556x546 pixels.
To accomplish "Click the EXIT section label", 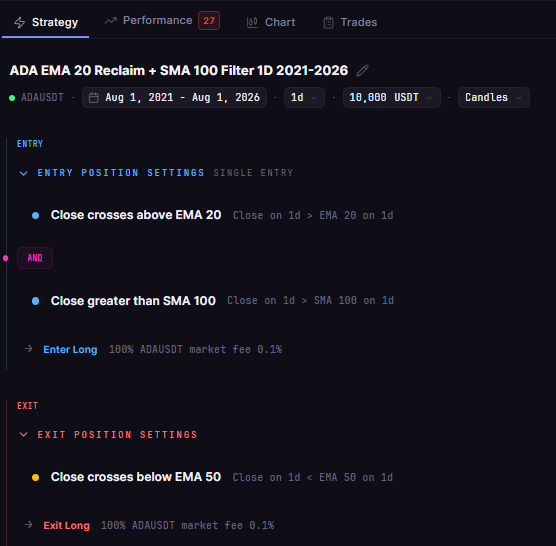I will click(27, 406).
